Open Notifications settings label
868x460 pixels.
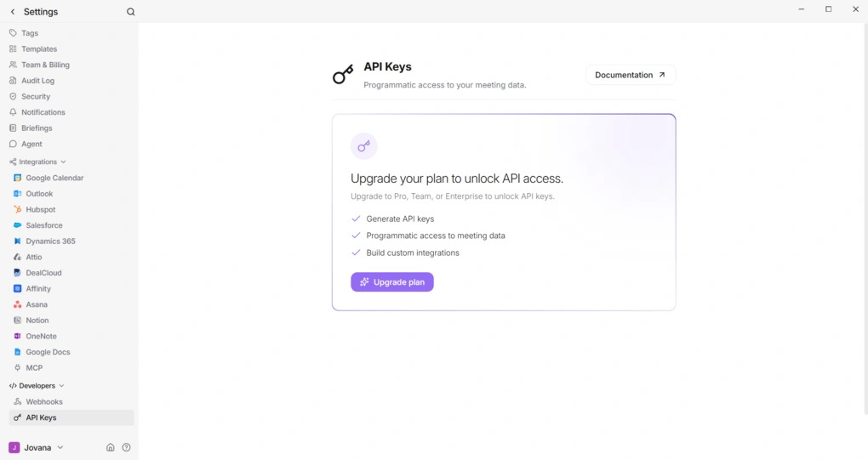pyautogui.click(x=43, y=112)
